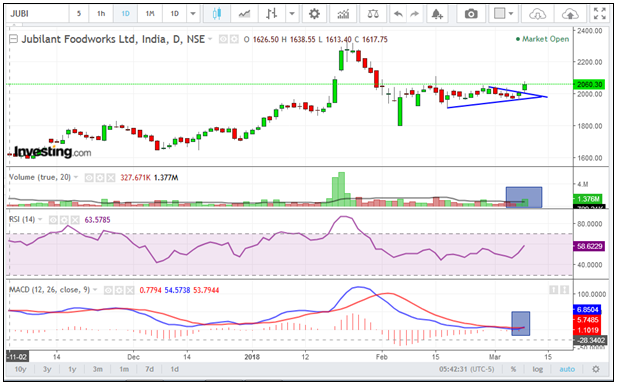
Task: Load chart layout from cloud download icon
Action: click(x=537, y=14)
